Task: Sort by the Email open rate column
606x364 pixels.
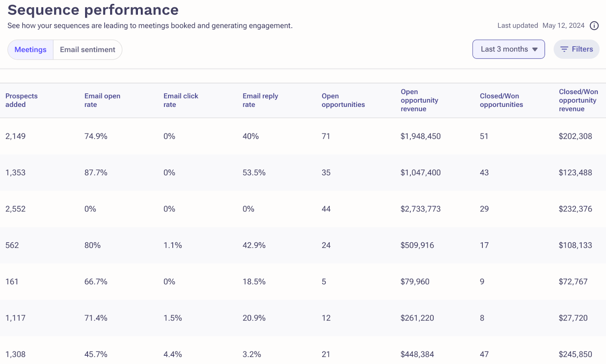Action: [102, 100]
